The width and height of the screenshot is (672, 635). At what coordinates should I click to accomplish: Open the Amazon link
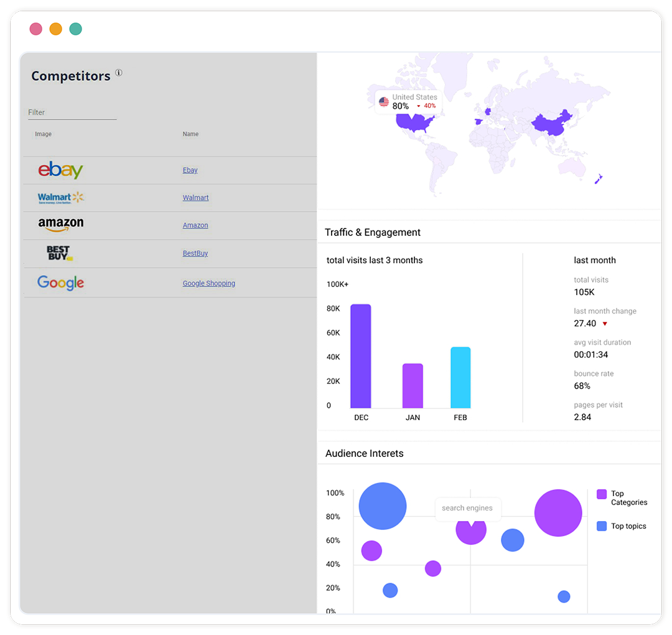(195, 225)
